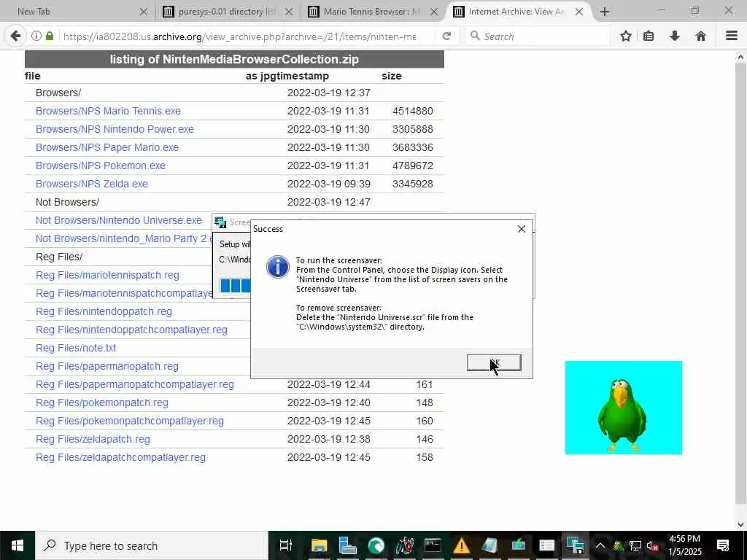The image size is (747, 560).
Task: Open Not Browsers/Nintendo Universe.exe link
Action: tap(119, 220)
